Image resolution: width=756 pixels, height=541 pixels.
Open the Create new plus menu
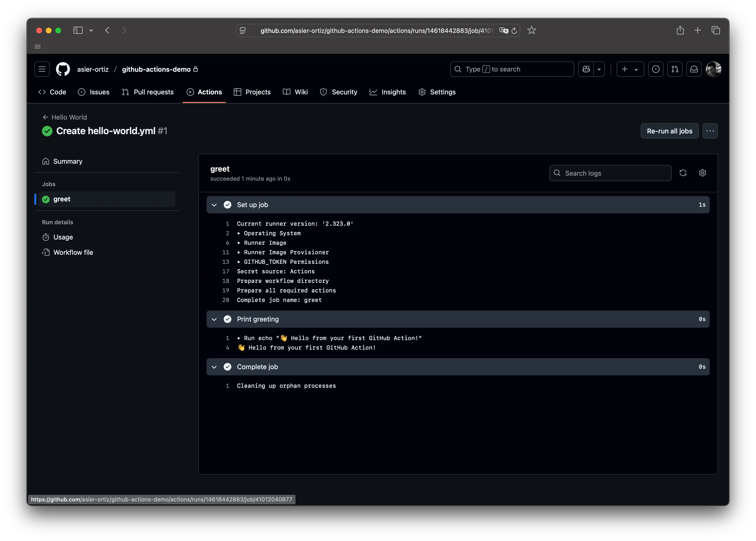(630, 69)
